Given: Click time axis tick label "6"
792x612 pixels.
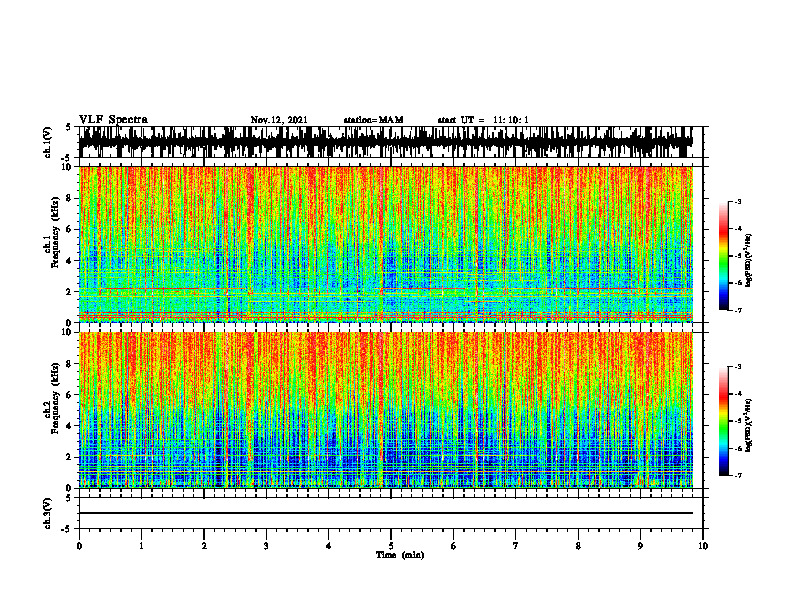Looking at the screenshot, I should click(x=454, y=546).
